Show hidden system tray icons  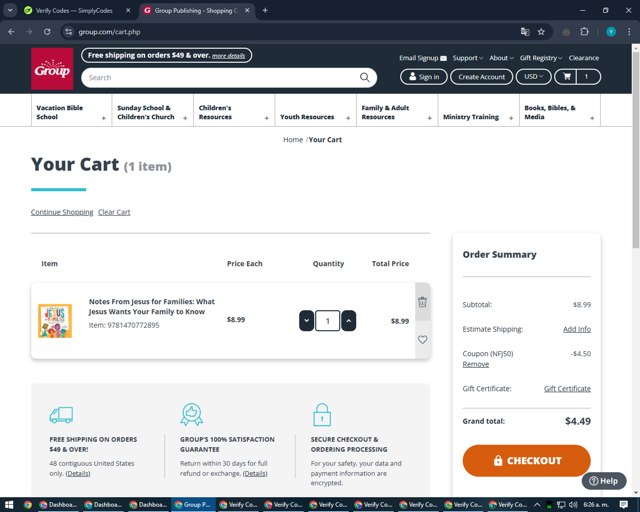[537, 505]
